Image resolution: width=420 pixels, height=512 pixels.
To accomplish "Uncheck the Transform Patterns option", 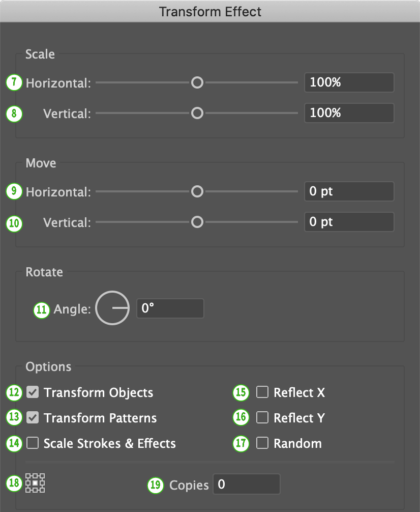I will (x=33, y=418).
